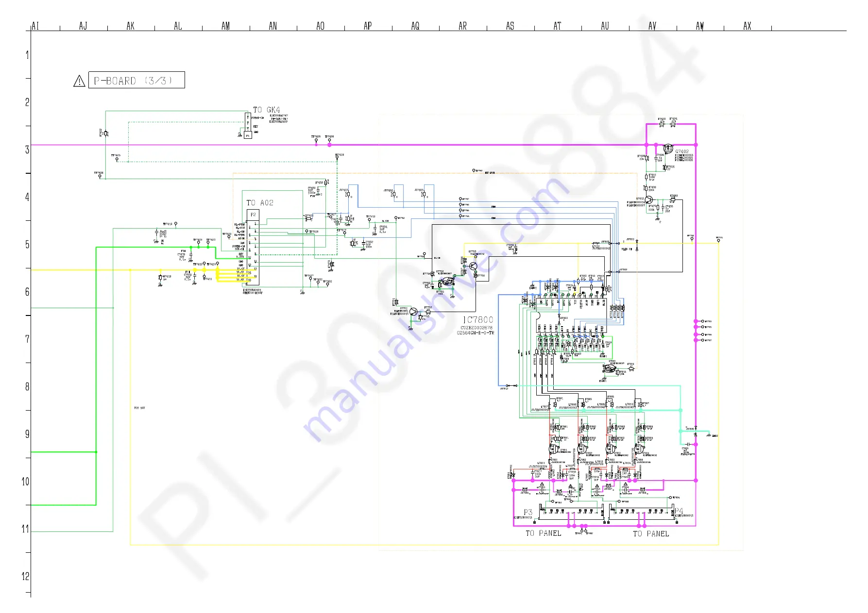Click the Q7751 transistor symbol
This screenshot has width=868, height=613.
(x=413, y=312)
